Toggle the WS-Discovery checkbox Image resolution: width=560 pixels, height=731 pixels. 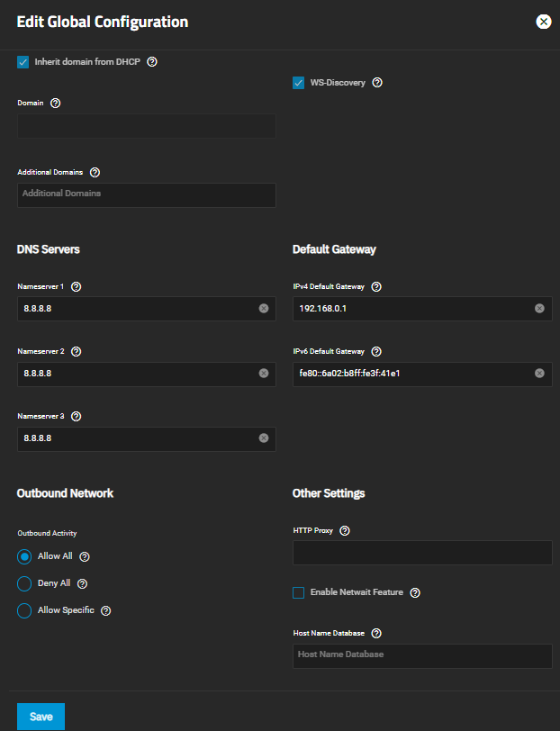[298, 83]
